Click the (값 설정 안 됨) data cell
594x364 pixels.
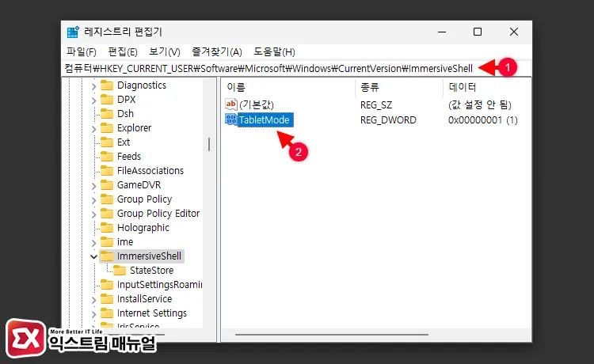coord(480,104)
